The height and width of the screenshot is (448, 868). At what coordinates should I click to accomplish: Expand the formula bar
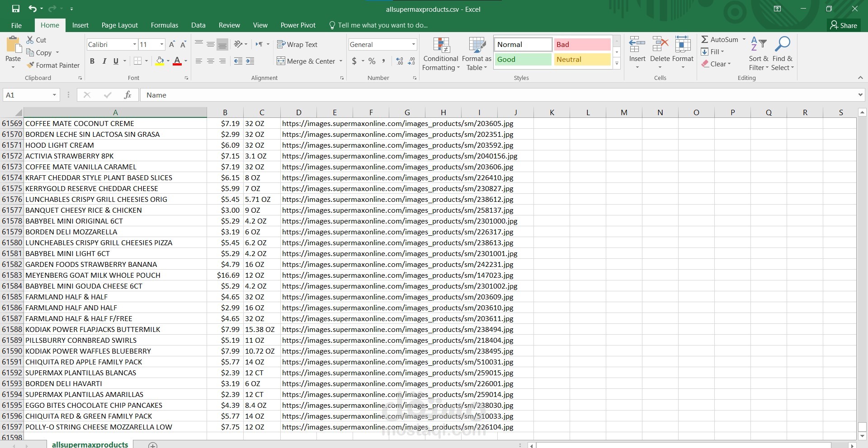point(860,95)
